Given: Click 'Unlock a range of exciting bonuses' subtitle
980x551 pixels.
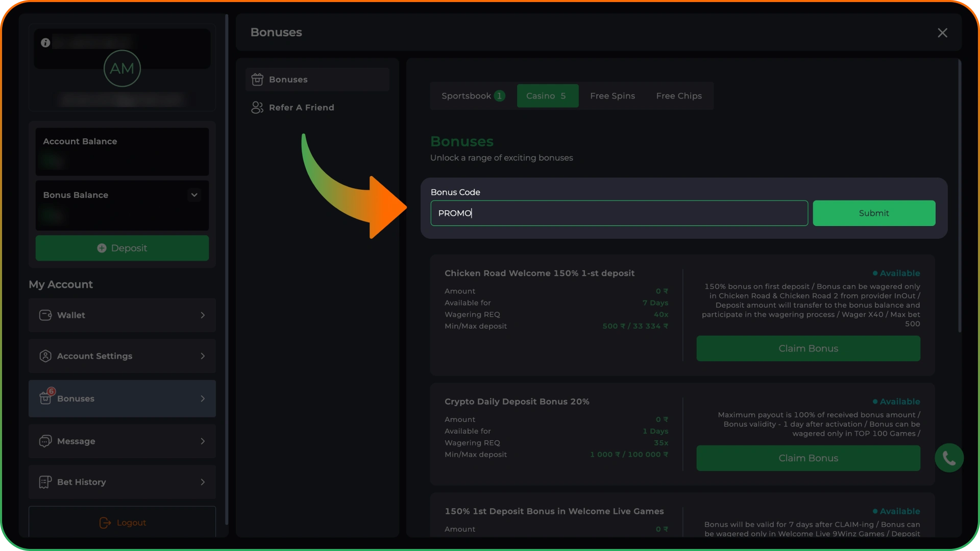Looking at the screenshot, I should coord(501,158).
